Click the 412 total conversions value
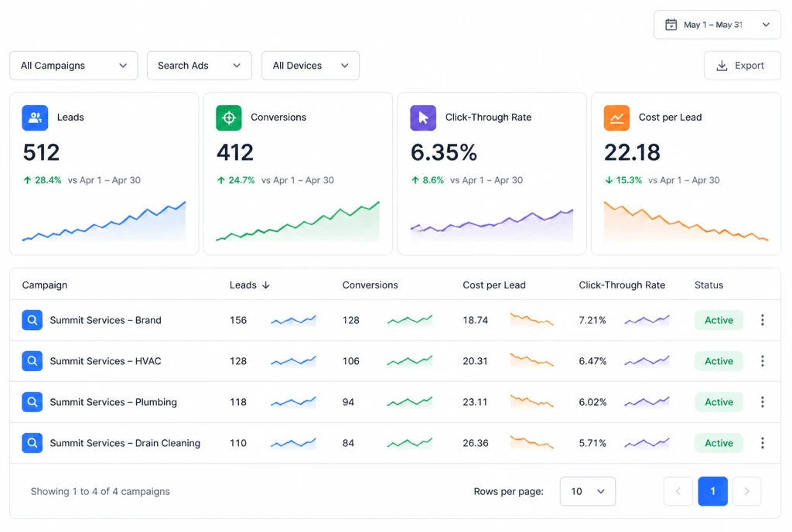The height and width of the screenshot is (532, 792). (x=235, y=152)
